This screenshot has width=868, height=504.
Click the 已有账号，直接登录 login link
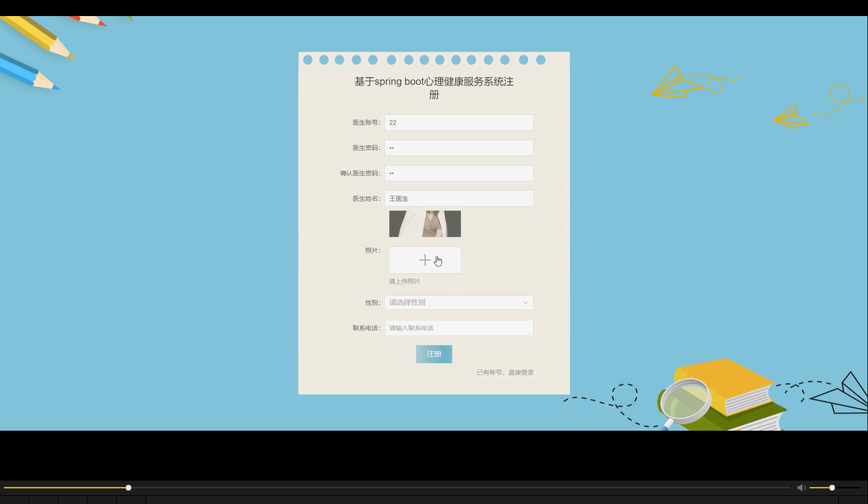504,372
